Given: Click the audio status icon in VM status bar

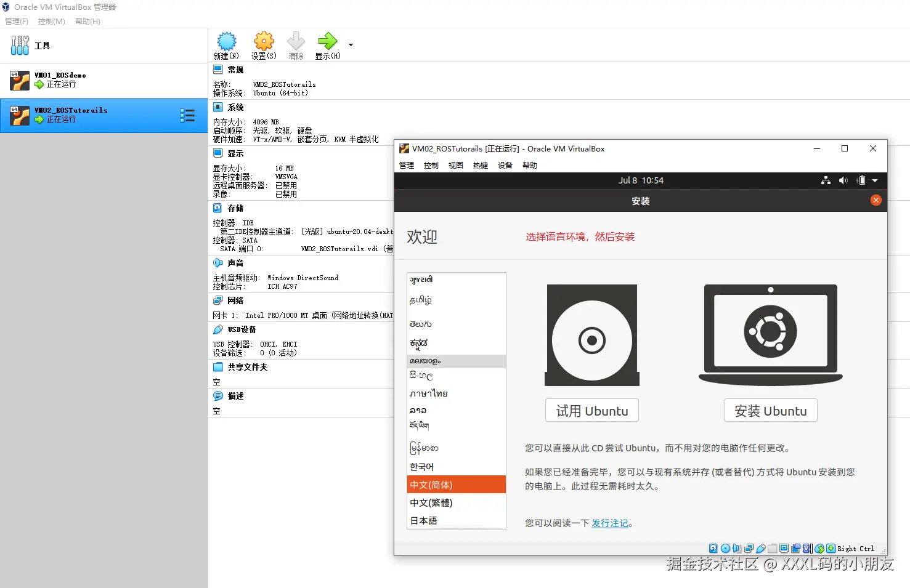Looking at the screenshot, I should click(737, 548).
